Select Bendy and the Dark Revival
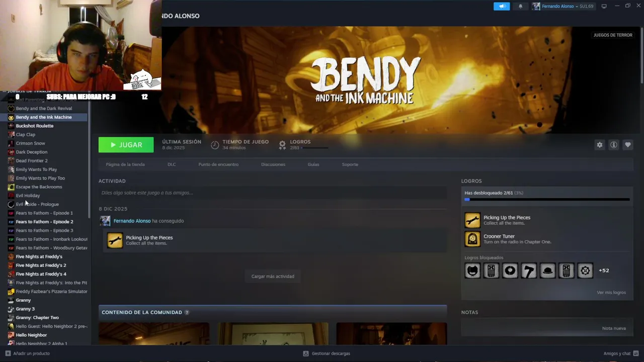This screenshot has height=362, width=644. pyautogui.click(x=44, y=109)
